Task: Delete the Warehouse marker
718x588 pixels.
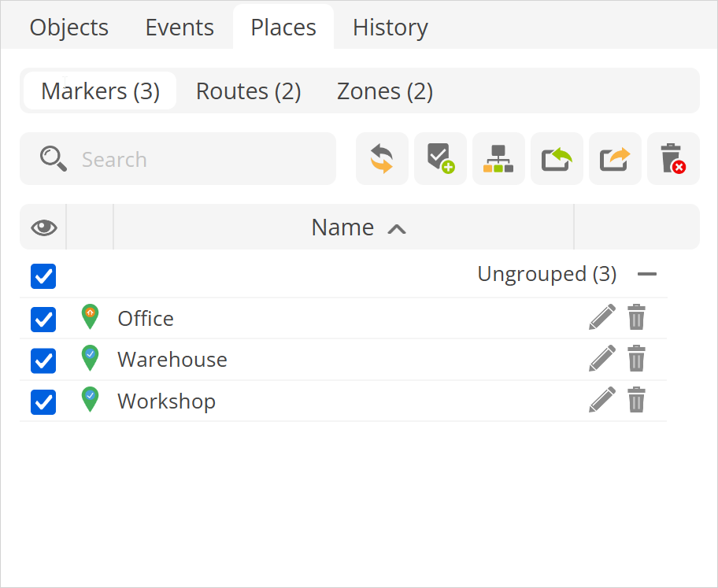Action: (636, 360)
